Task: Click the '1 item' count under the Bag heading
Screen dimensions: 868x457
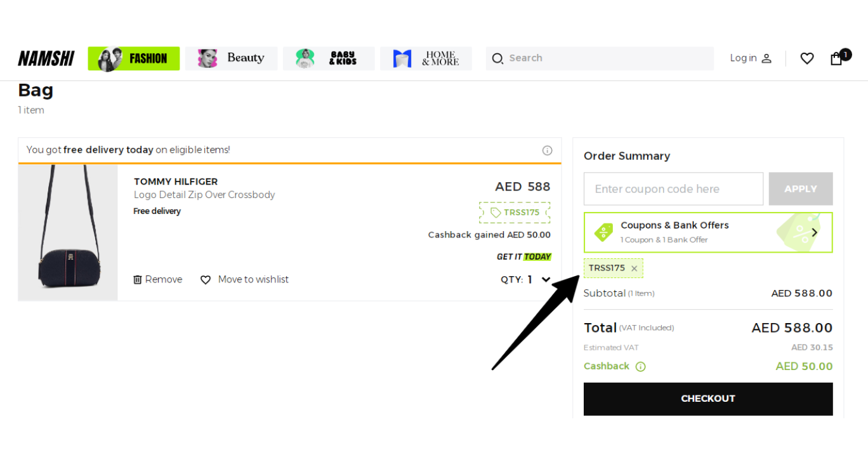Action: click(x=31, y=110)
